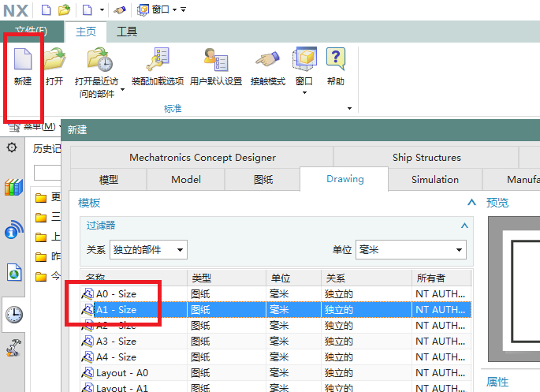
Task: Switch to the 工具 ribbon tab
Action: point(127,32)
